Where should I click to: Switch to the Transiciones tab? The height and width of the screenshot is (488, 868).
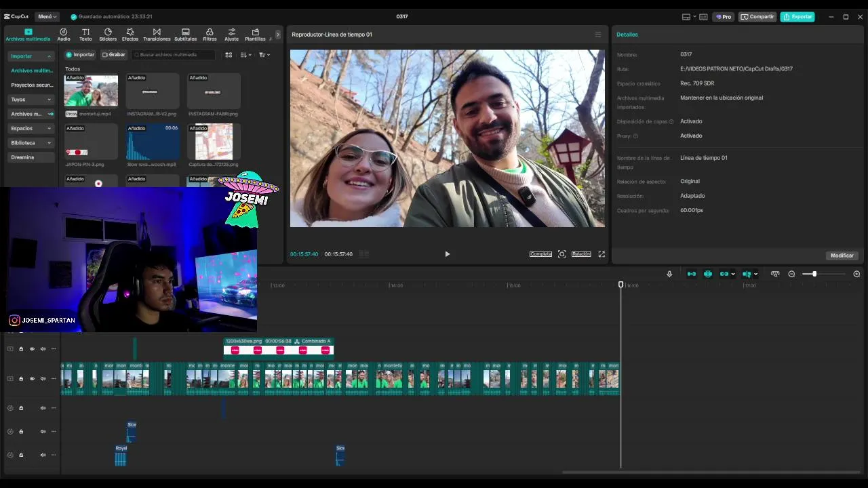point(157,35)
